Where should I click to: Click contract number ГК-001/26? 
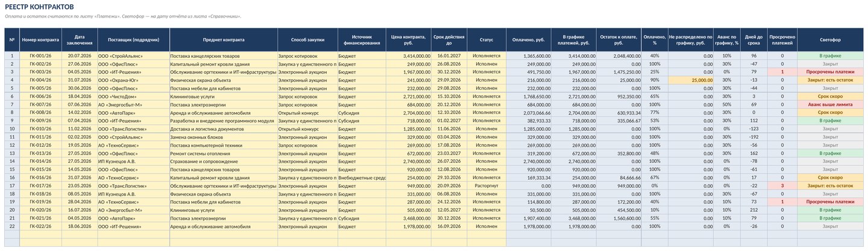pos(41,56)
